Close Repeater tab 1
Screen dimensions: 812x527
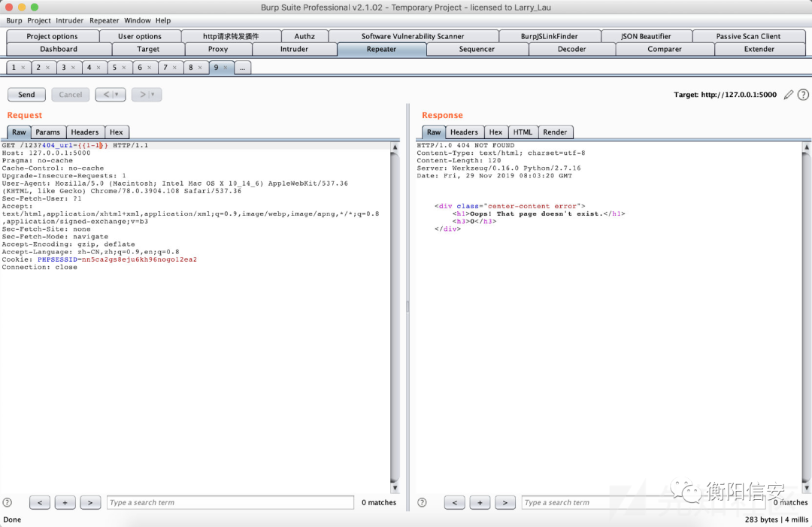tap(23, 68)
